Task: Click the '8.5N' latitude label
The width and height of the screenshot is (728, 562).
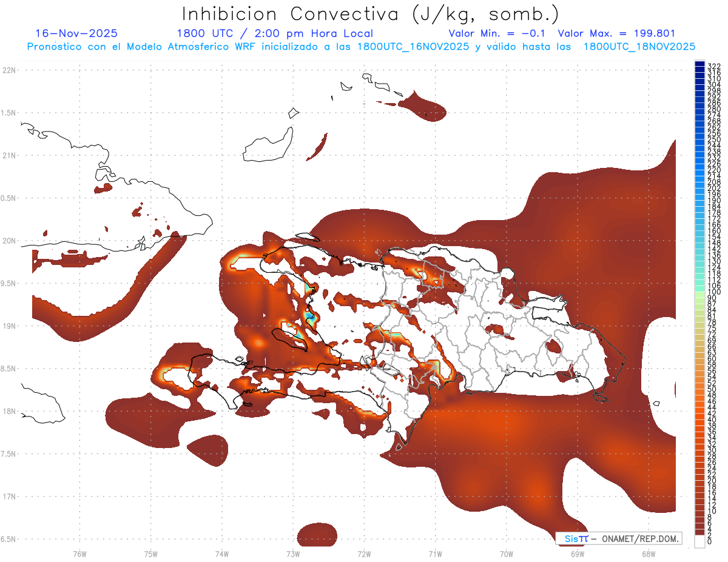Action: [x=9, y=369]
